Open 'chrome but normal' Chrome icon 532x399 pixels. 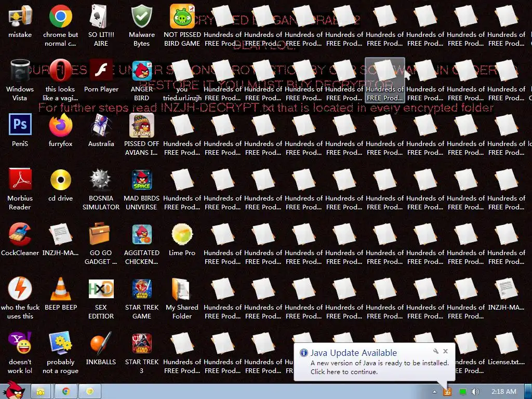[x=60, y=16]
